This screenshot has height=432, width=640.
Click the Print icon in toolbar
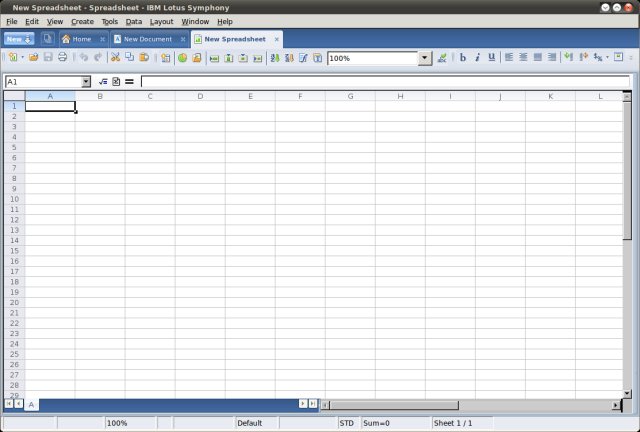[62, 58]
